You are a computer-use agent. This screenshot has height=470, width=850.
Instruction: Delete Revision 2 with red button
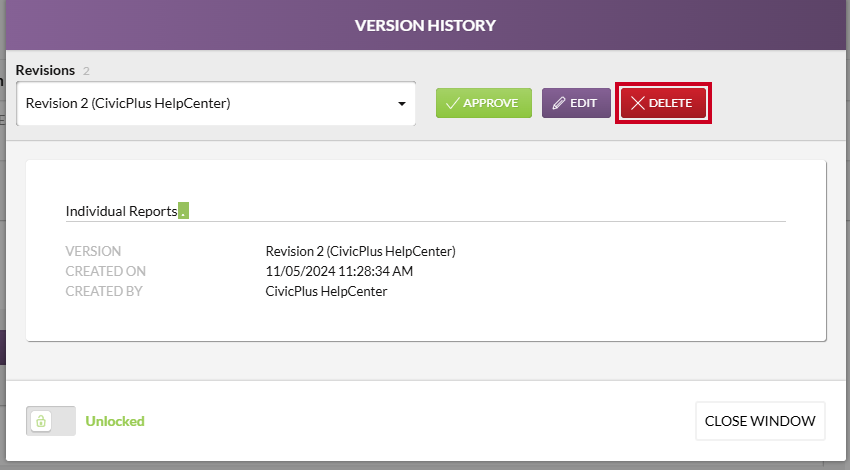663,103
